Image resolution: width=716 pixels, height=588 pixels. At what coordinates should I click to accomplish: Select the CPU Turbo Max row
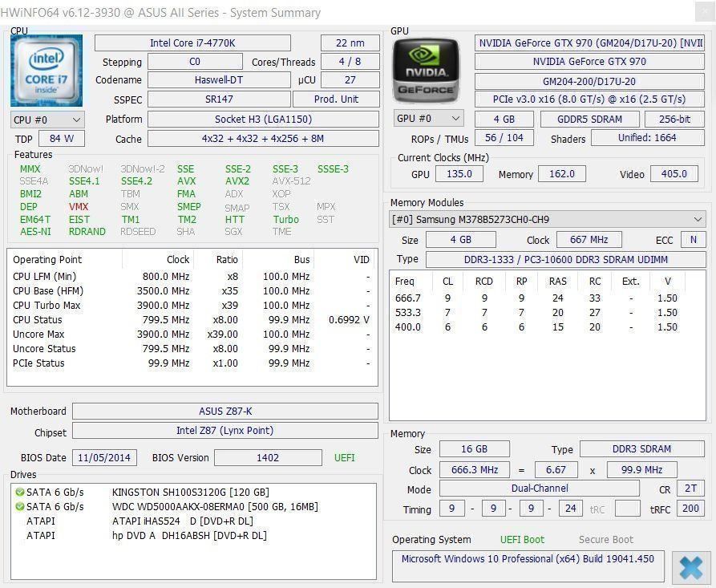click(x=192, y=305)
